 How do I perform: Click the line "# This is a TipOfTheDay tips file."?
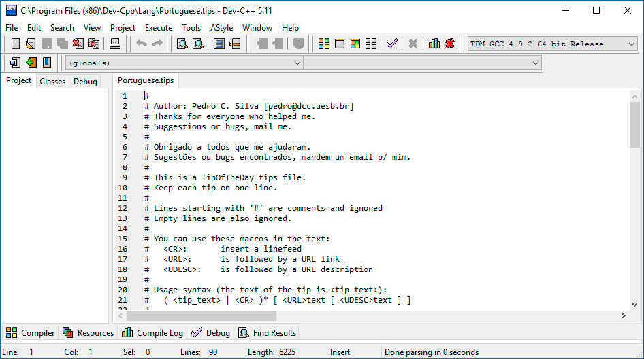click(225, 177)
